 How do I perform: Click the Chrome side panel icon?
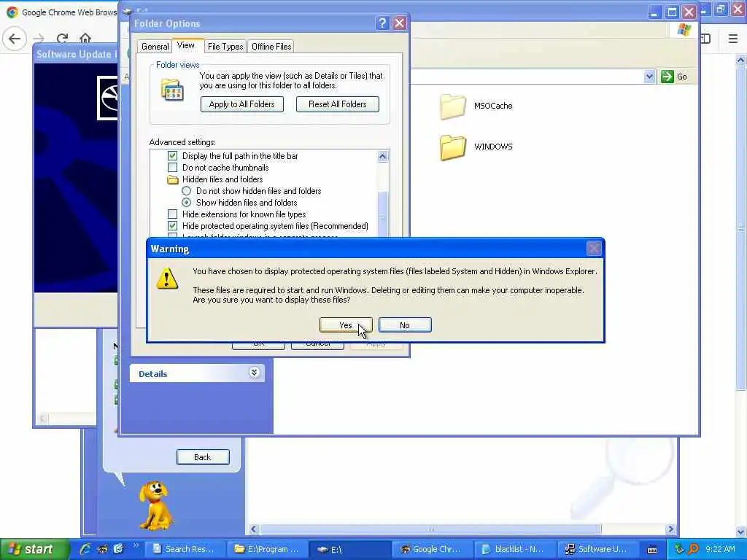coord(705,39)
